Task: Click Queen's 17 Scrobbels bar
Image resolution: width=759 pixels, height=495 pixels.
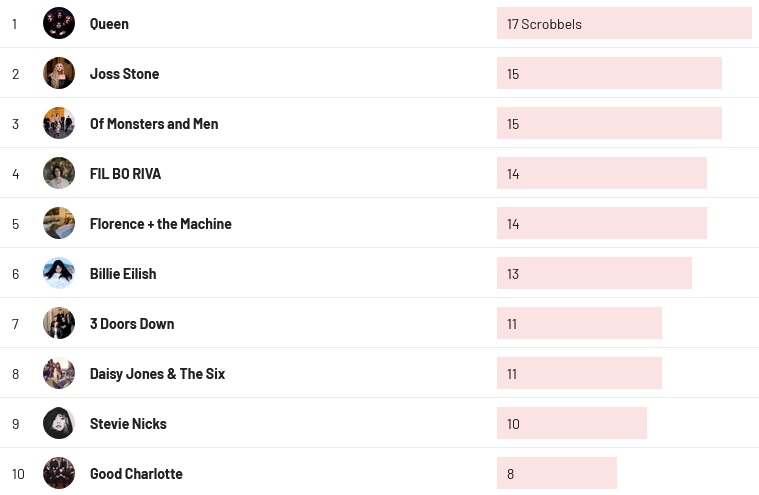Action: pos(624,23)
